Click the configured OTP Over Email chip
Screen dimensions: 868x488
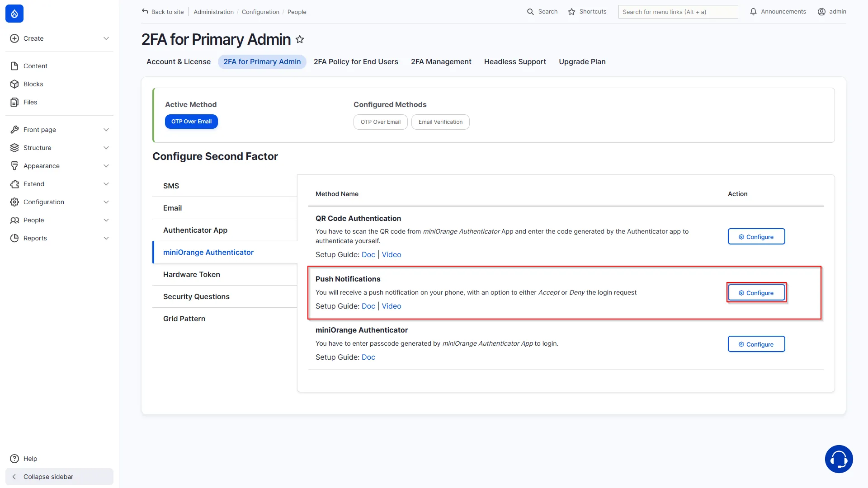coord(381,122)
